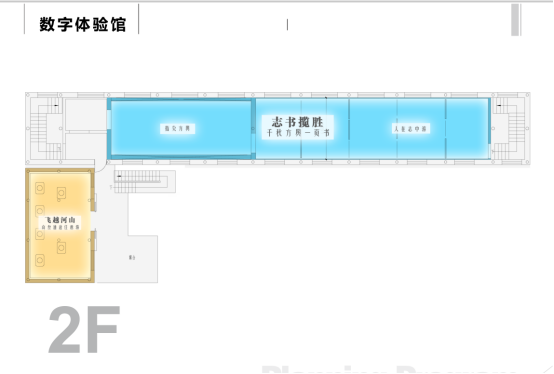The height and width of the screenshot is (374, 554).
Task: Select the 志书揽胜 hall label
Action: (297, 122)
